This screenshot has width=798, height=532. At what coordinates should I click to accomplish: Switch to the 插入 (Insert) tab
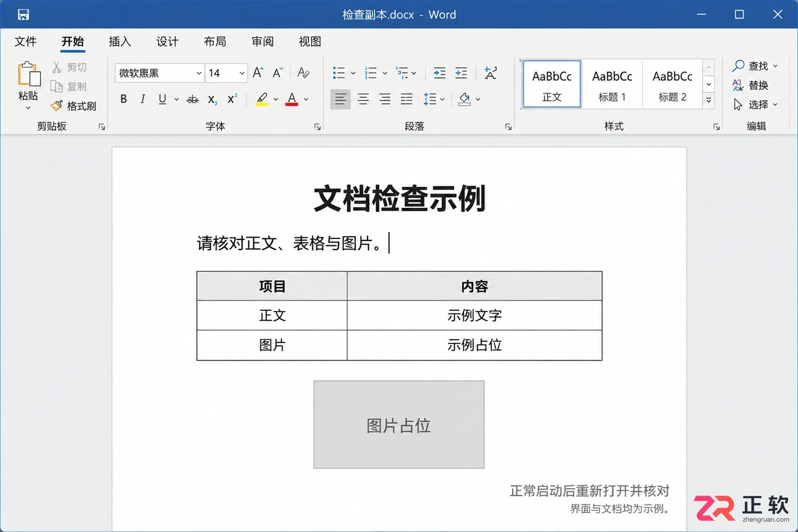tap(120, 42)
